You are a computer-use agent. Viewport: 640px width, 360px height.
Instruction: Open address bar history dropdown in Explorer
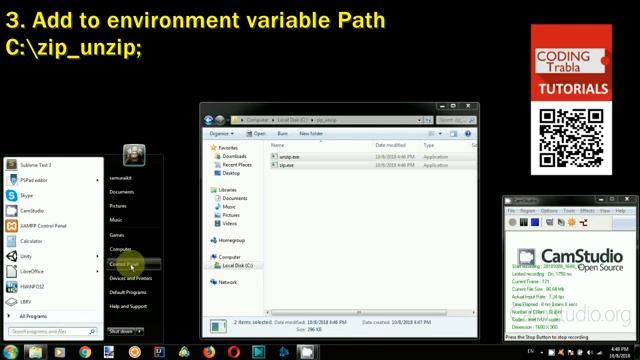[419, 120]
